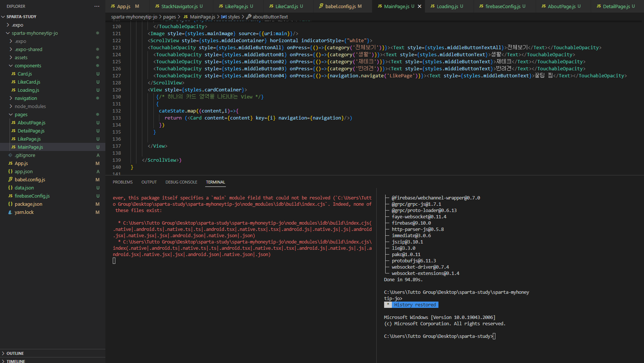Click the sparta-myhoneytip-jo breadcrumb

click(134, 17)
